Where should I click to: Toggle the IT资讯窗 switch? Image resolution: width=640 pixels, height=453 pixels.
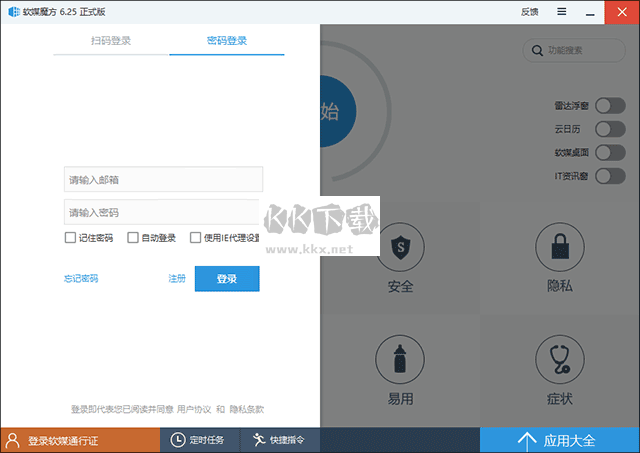(x=610, y=176)
